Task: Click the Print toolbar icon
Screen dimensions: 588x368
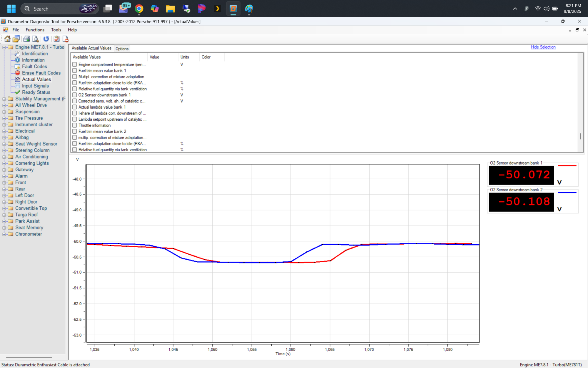Action: (x=26, y=39)
